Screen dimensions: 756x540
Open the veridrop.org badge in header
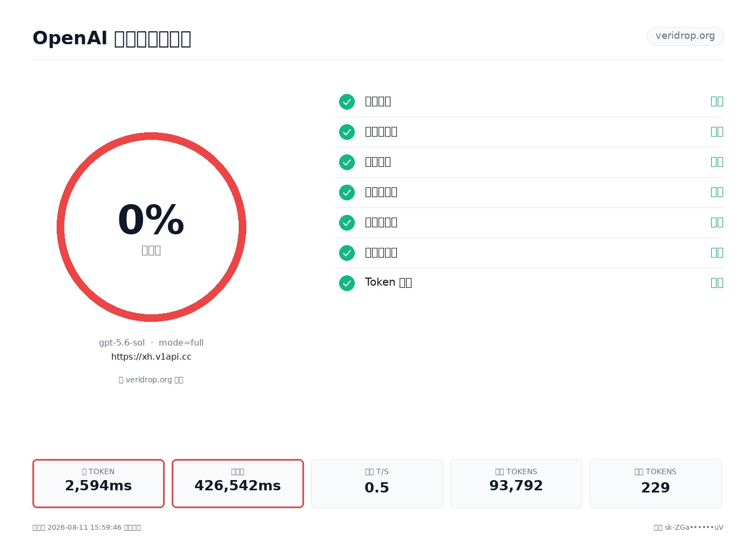[685, 36]
